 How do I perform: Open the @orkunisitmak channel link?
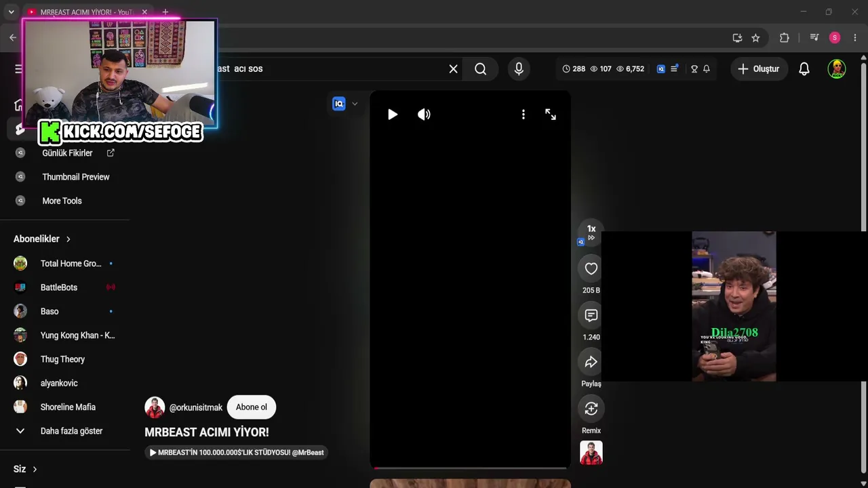[196, 407]
